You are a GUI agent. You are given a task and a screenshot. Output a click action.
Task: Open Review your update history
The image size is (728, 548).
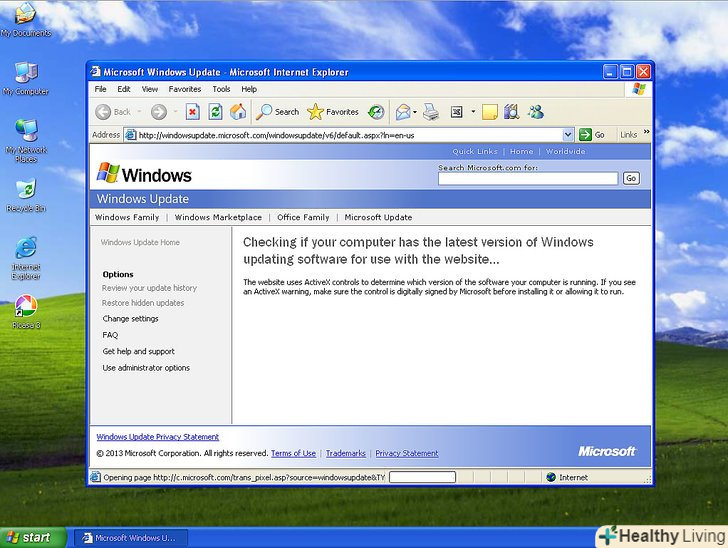[150, 288]
